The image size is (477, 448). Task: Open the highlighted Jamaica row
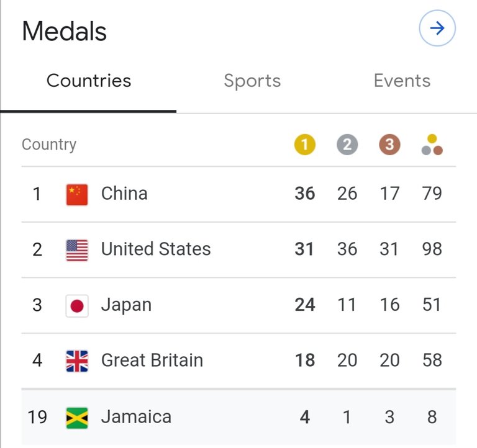238,417
